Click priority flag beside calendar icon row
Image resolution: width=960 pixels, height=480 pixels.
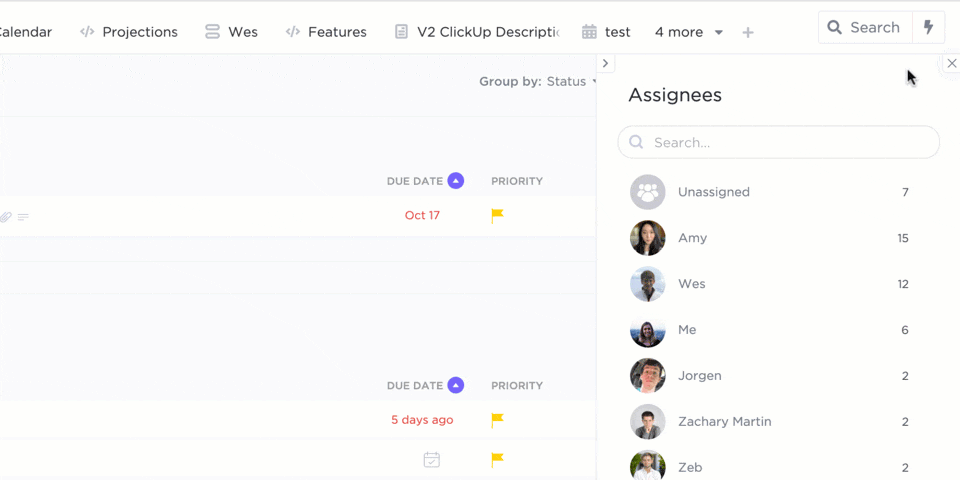(498, 460)
